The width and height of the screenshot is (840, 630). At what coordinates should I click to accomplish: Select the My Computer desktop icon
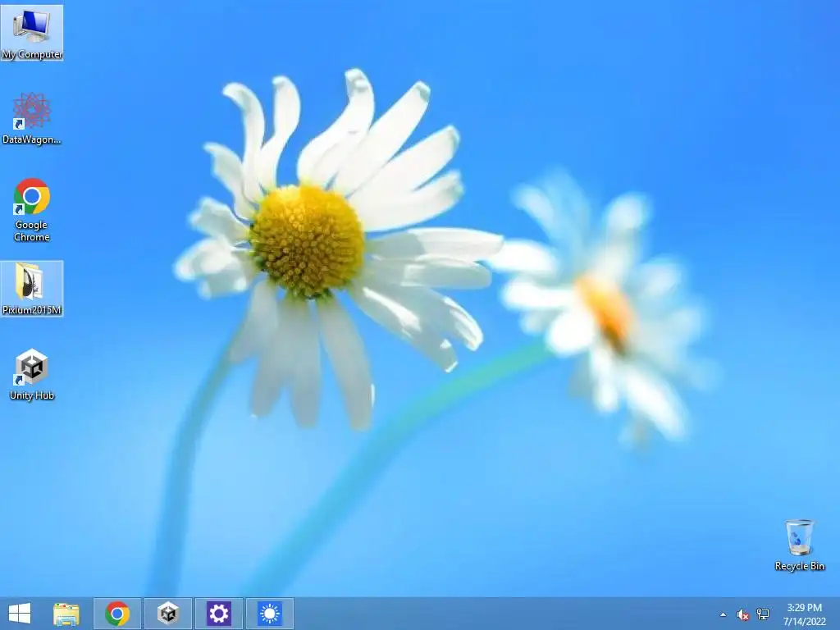click(32, 33)
